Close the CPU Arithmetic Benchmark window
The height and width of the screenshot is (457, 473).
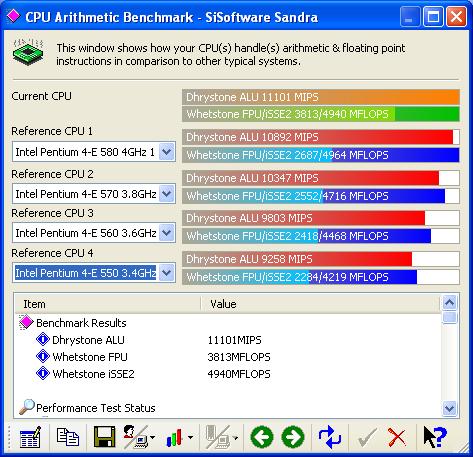456,16
